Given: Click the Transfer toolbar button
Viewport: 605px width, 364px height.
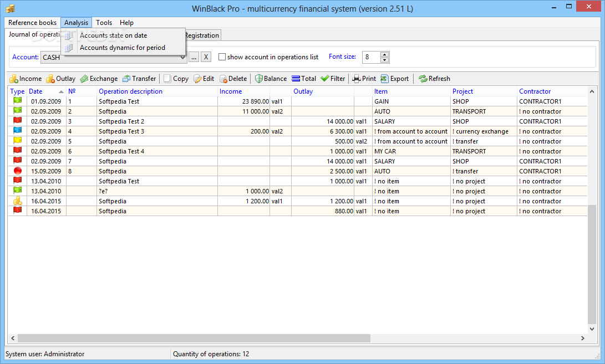Looking at the screenshot, I should click(139, 79).
